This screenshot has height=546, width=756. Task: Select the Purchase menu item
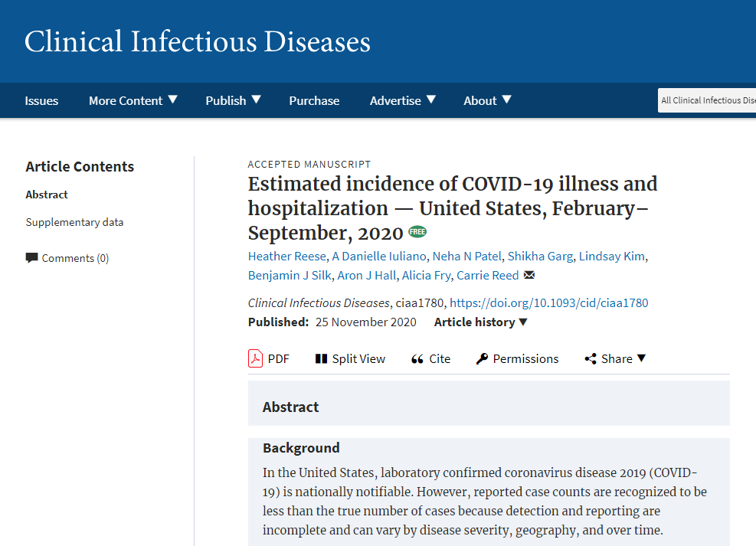coord(314,100)
